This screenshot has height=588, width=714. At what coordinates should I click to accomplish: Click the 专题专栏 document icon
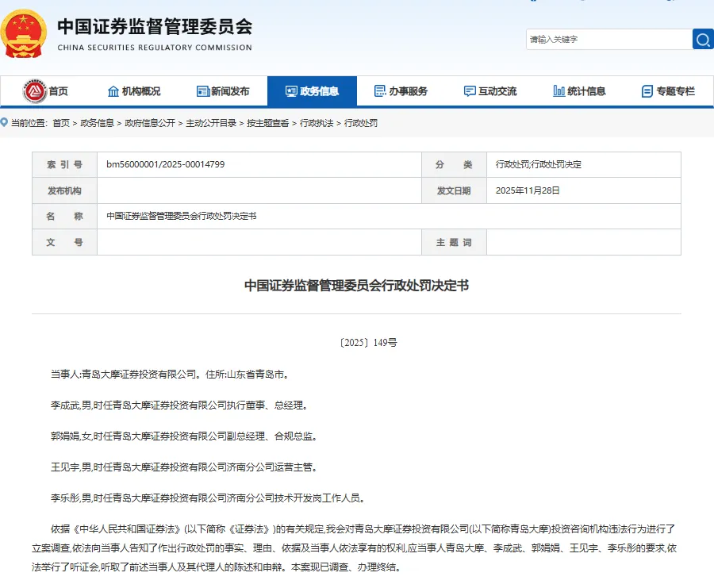[x=647, y=91]
